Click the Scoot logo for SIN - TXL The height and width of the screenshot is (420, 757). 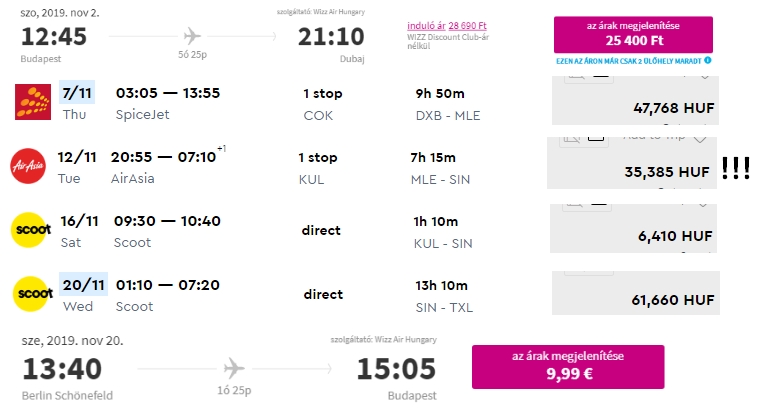(x=33, y=294)
